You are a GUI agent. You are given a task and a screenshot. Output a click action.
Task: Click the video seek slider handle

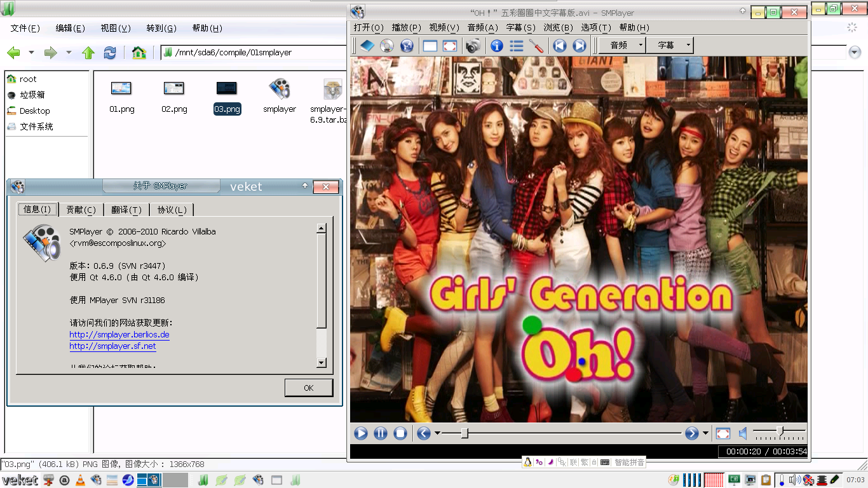(465, 433)
